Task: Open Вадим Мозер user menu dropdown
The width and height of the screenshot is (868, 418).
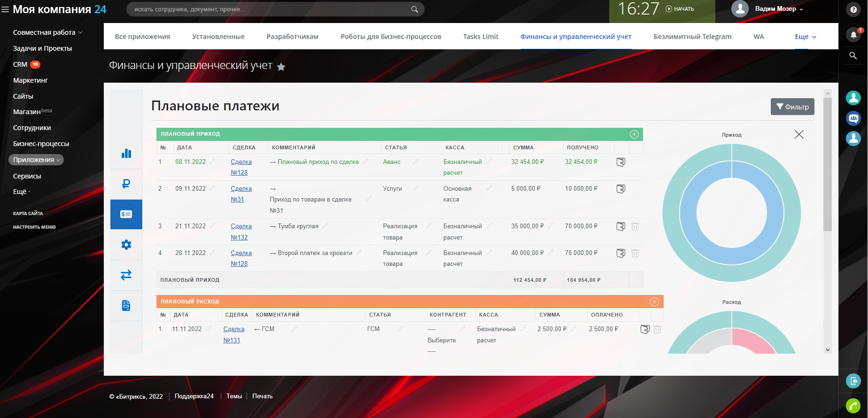Action: click(x=779, y=9)
